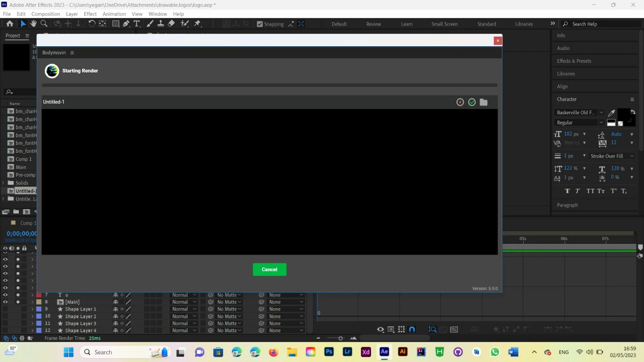Open track matte dropdown for Shape Layer 2
Viewport: 644px width, 362px height.
coord(229,317)
